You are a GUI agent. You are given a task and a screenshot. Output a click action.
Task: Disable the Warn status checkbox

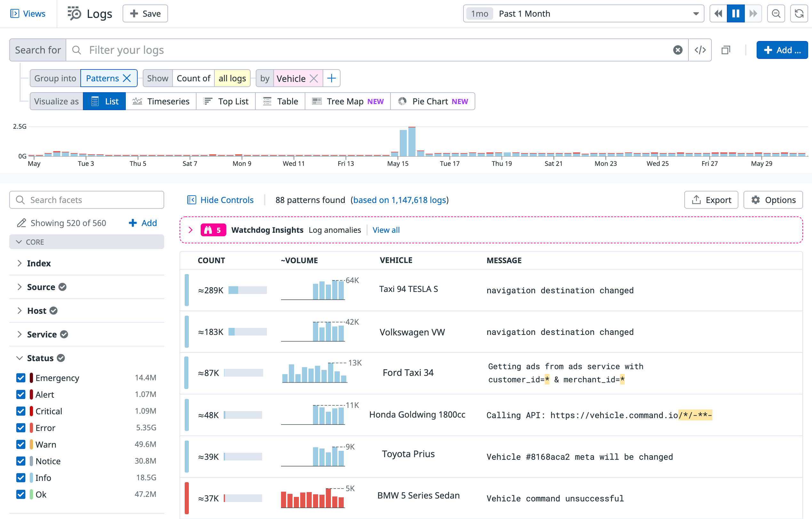[20, 444]
